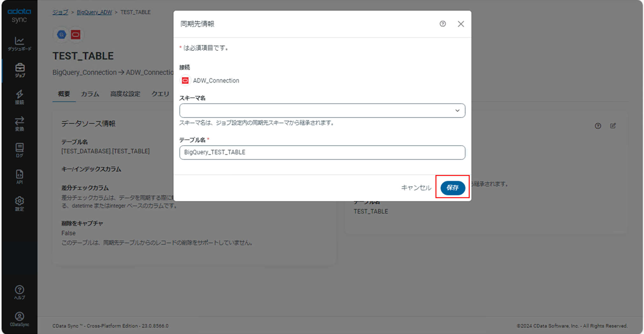Click the TEST_TABLE heading
Screen dimensions: 644x334
83,56
